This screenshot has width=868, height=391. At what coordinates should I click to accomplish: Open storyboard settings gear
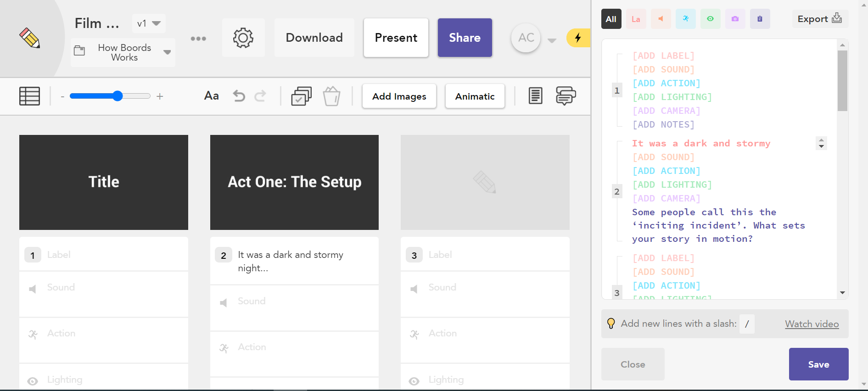click(243, 38)
